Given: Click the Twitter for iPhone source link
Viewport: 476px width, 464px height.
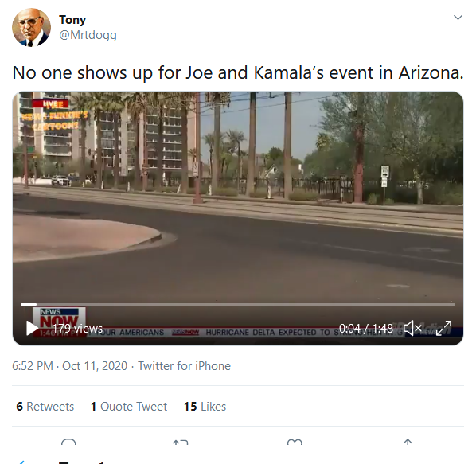Looking at the screenshot, I should click(x=184, y=365).
